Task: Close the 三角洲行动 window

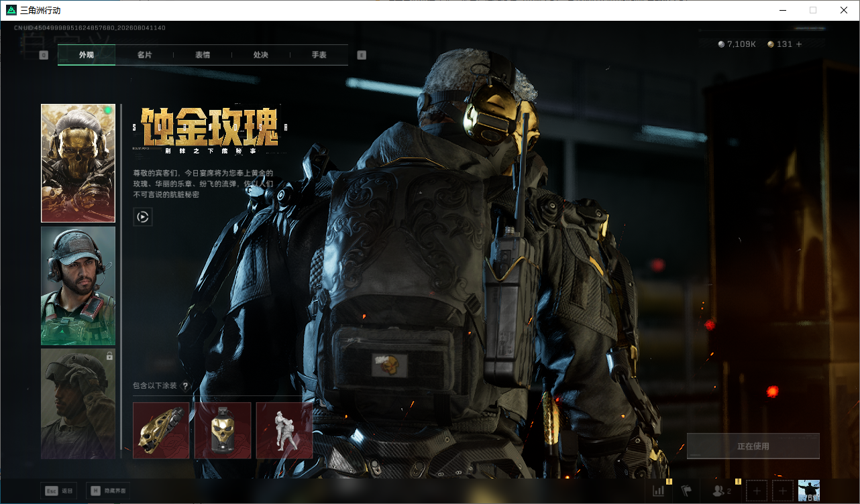Action: [x=844, y=10]
